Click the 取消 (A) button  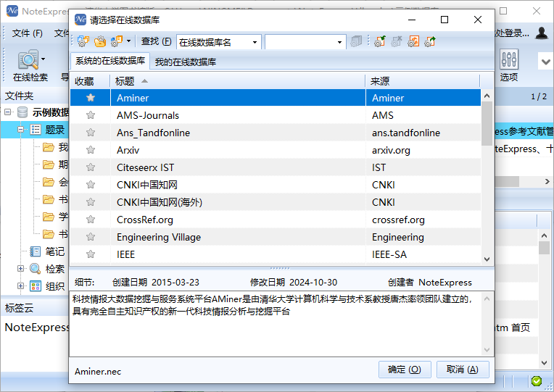tap(463, 370)
